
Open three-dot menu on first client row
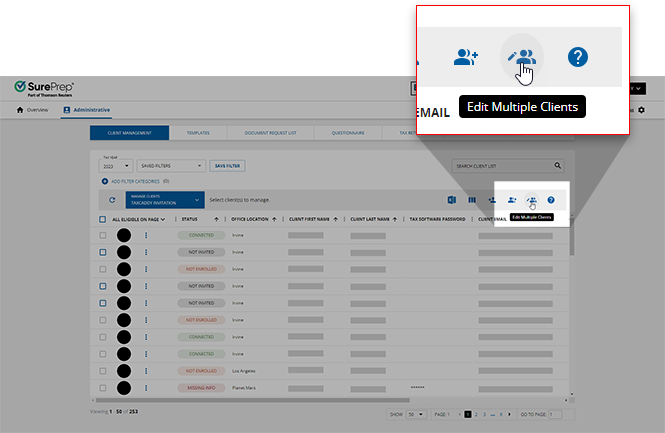pyautogui.click(x=146, y=236)
